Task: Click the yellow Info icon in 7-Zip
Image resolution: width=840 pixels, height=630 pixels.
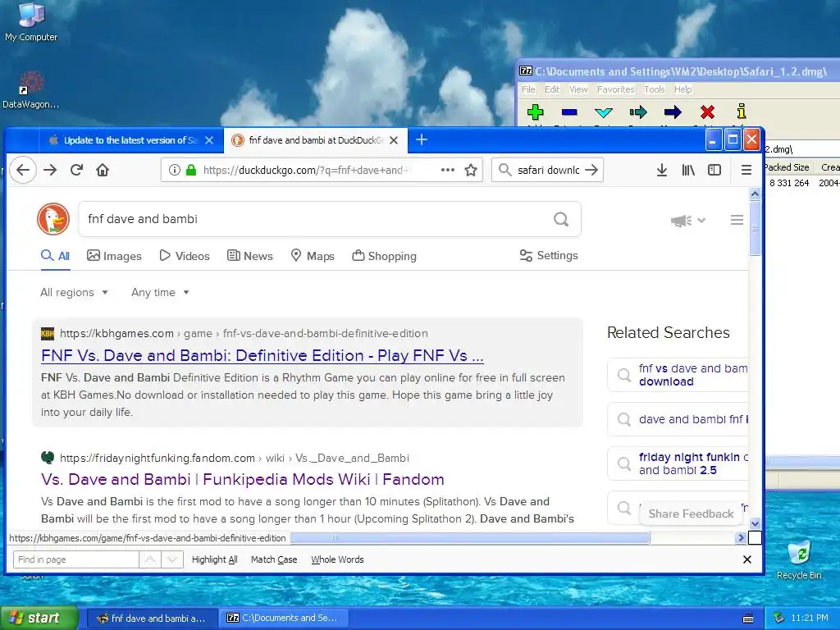Action: tap(742, 112)
